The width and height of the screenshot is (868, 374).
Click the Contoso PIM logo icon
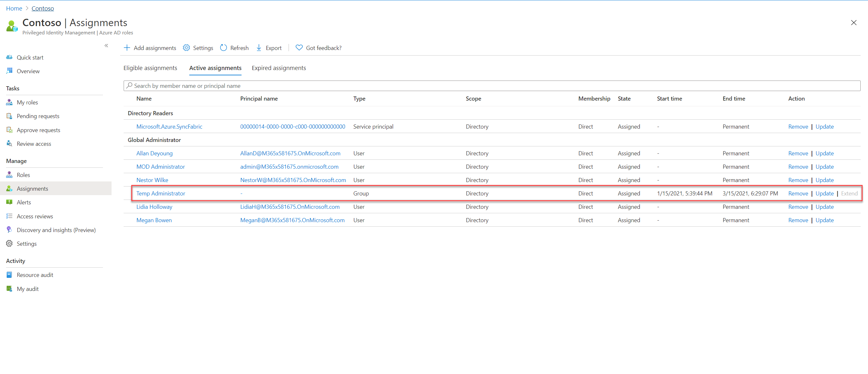(12, 26)
